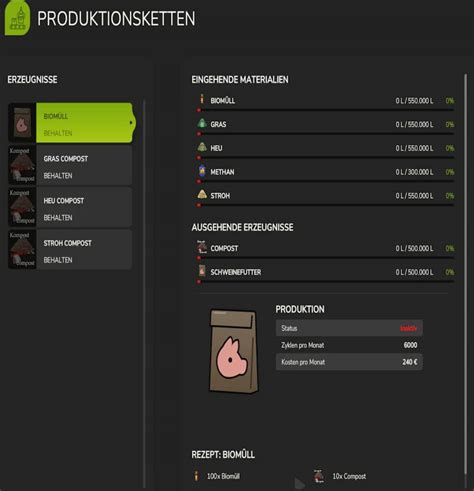This screenshot has width=474, height=491.
Task: Click the Stroh Compost thumbnail image
Action: (x=22, y=250)
